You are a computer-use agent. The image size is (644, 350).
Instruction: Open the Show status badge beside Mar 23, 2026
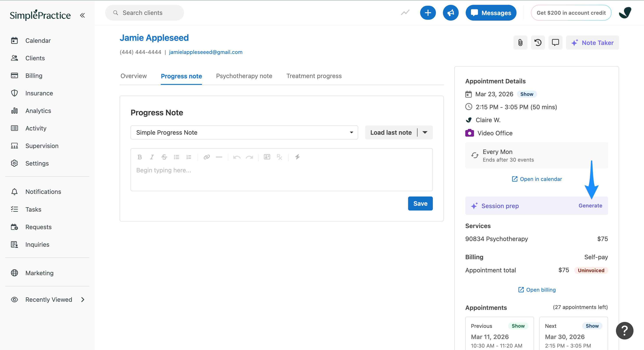click(527, 94)
